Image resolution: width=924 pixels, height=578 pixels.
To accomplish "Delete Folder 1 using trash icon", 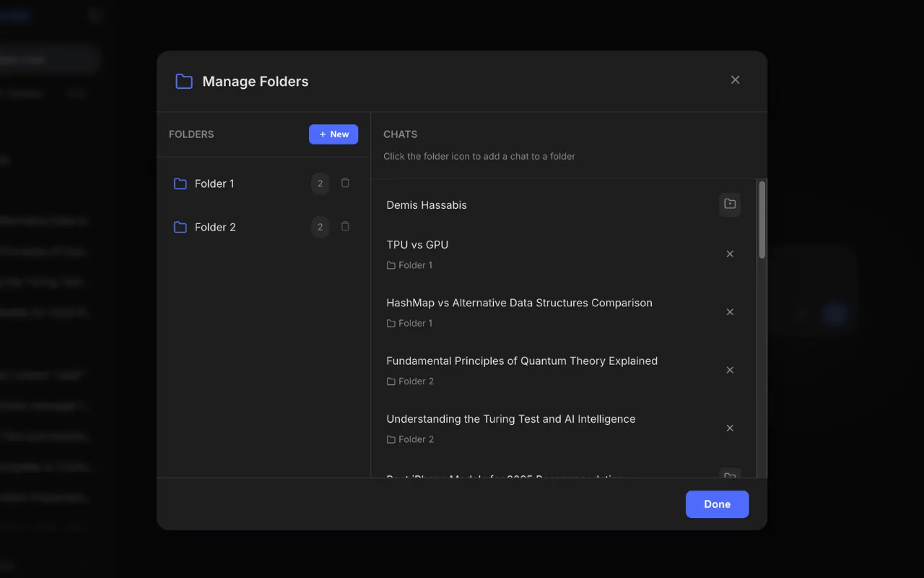I will (x=345, y=184).
